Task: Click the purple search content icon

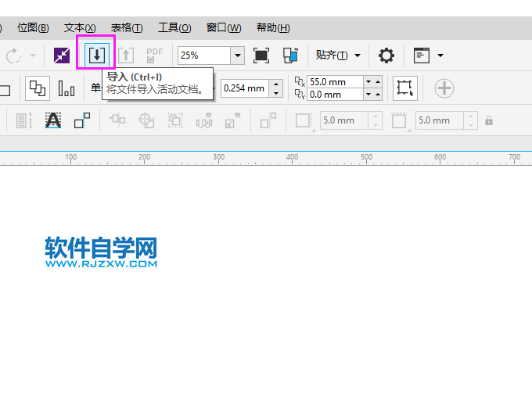Action: (x=62, y=56)
